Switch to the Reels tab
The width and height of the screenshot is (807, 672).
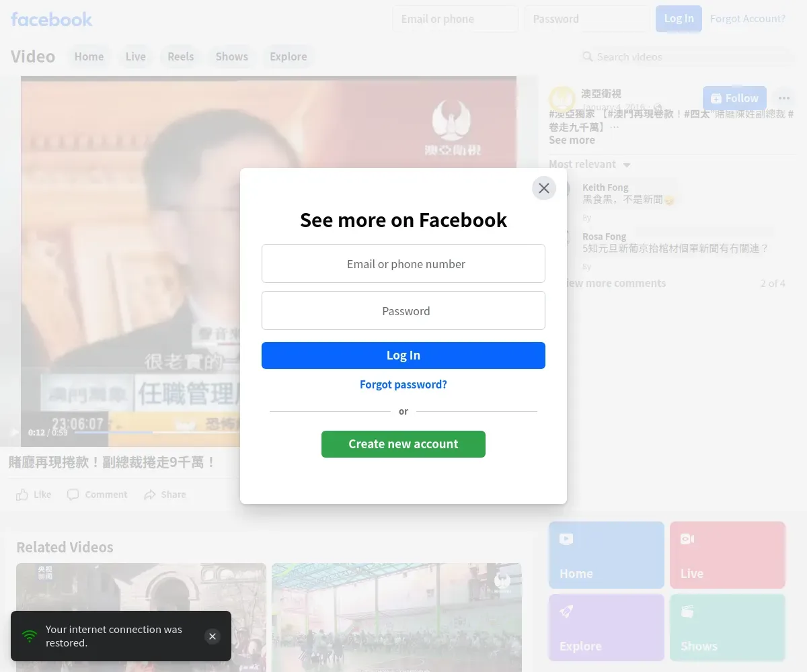tap(181, 56)
